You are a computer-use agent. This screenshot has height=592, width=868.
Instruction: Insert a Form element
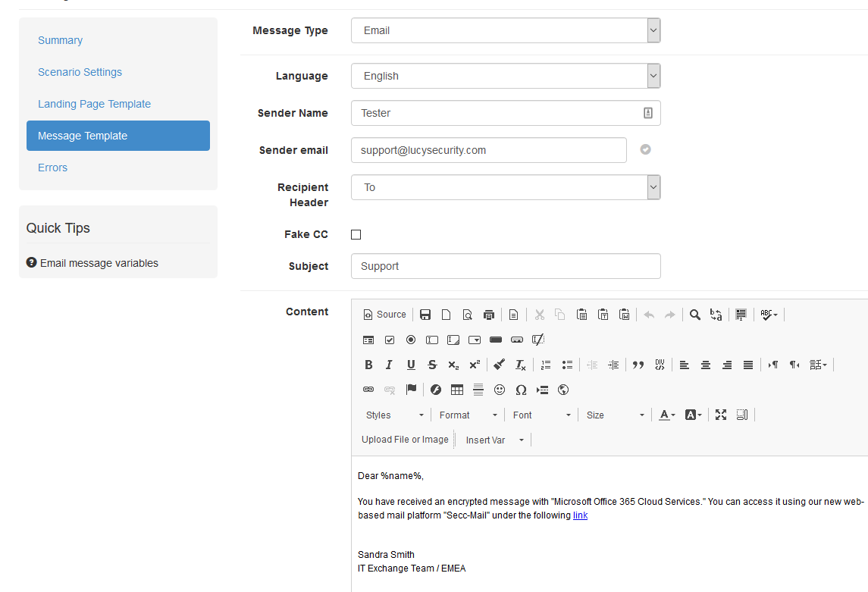coord(368,340)
